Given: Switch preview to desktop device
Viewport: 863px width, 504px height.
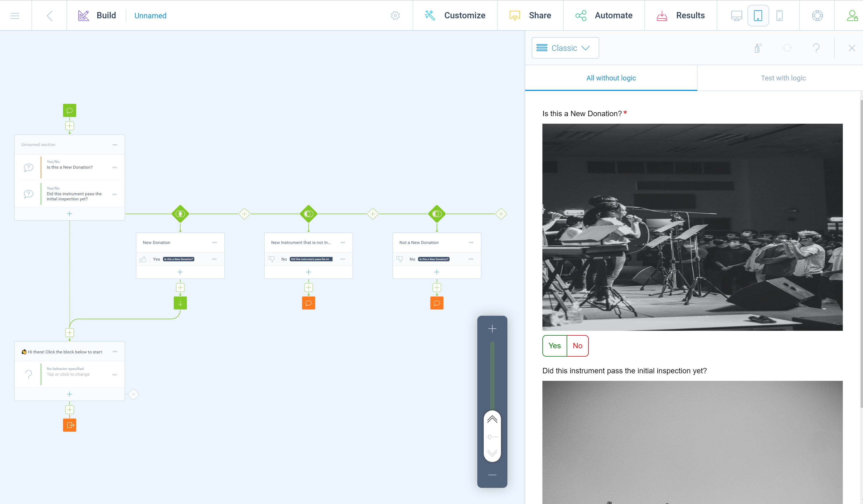Looking at the screenshot, I should [736, 16].
